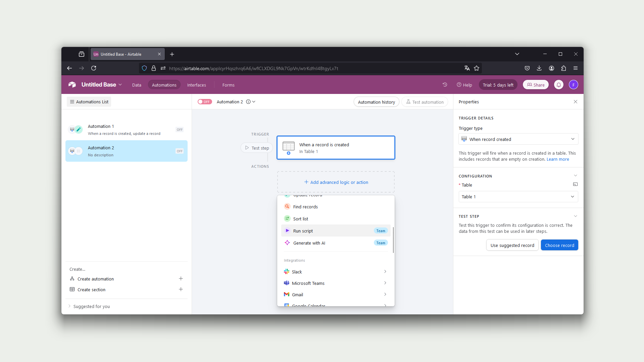
Task: Open Automation history
Action: [377, 102]
